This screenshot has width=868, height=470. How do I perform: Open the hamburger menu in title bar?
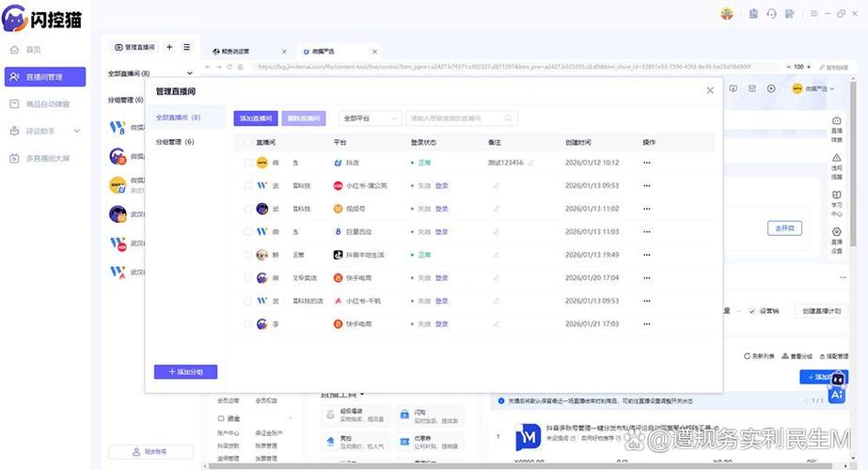pos(813,14)
